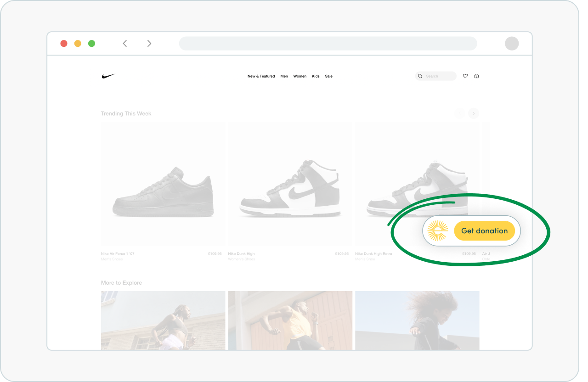
Task: Open the Men menu
Action: coord(284,76)
